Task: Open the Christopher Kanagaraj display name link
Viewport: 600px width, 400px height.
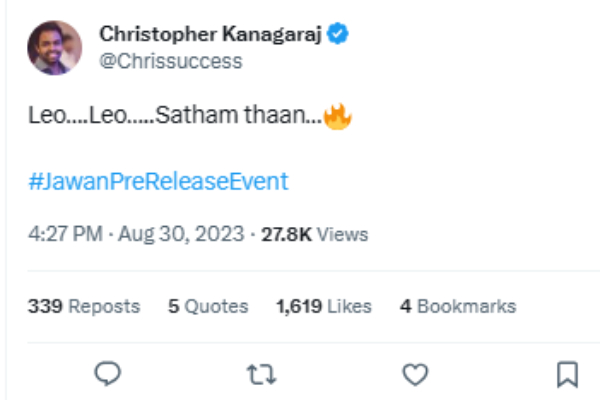Action: [x=213, y=34]
